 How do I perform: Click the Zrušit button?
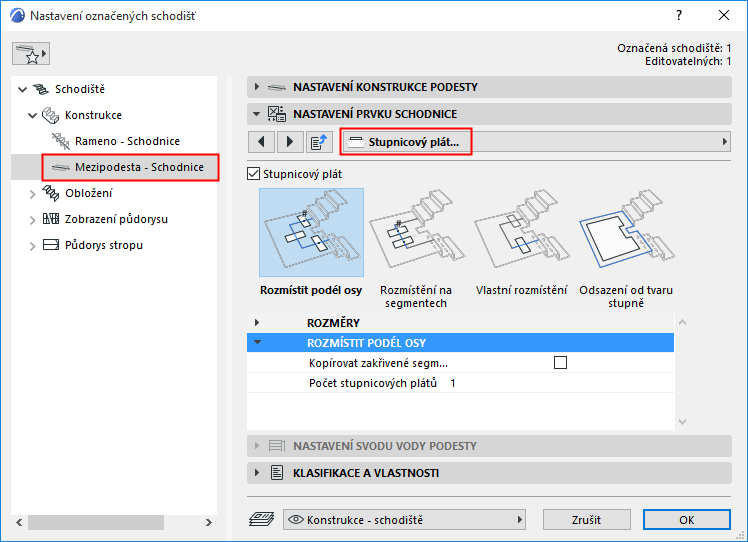(x=586, y=520)
